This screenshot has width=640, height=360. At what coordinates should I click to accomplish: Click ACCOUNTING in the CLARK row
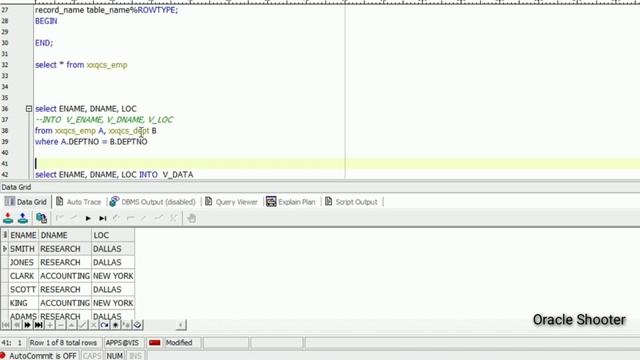coord(65,276)
